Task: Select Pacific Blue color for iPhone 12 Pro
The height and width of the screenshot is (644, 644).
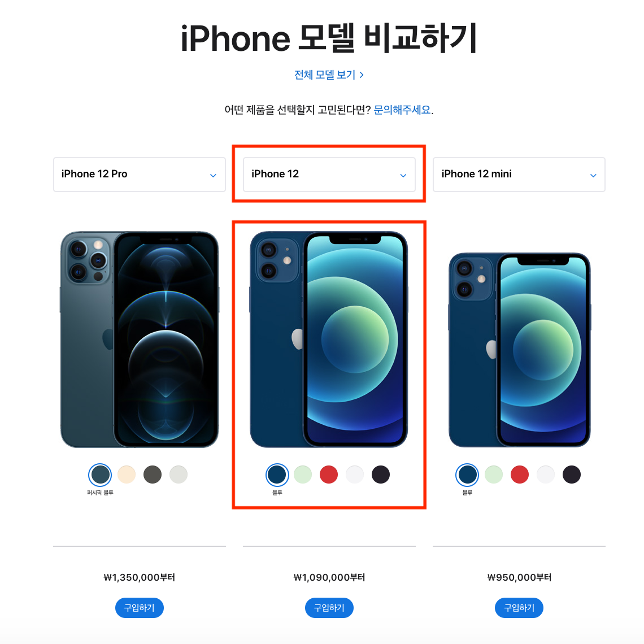Action: (100, 475)
